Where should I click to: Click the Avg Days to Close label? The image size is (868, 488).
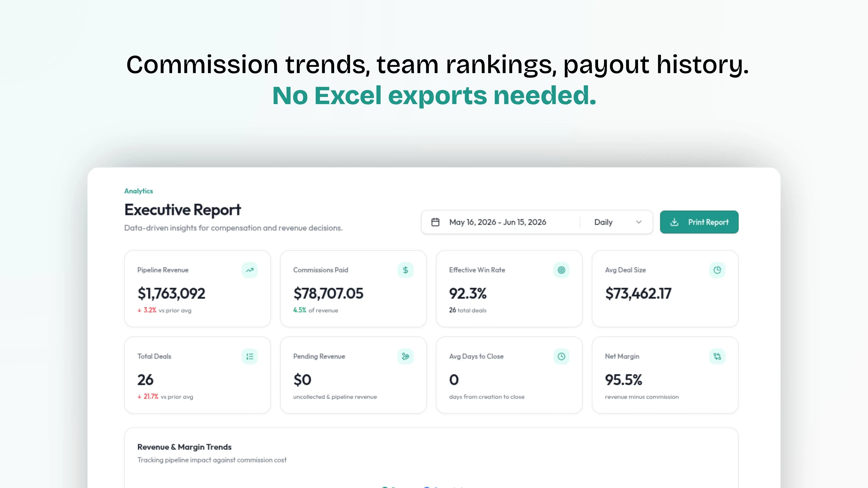click(x=476, y=356)
